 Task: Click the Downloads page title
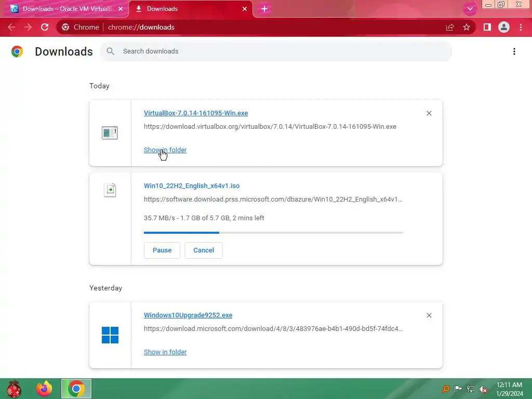(x=64, y=51)
